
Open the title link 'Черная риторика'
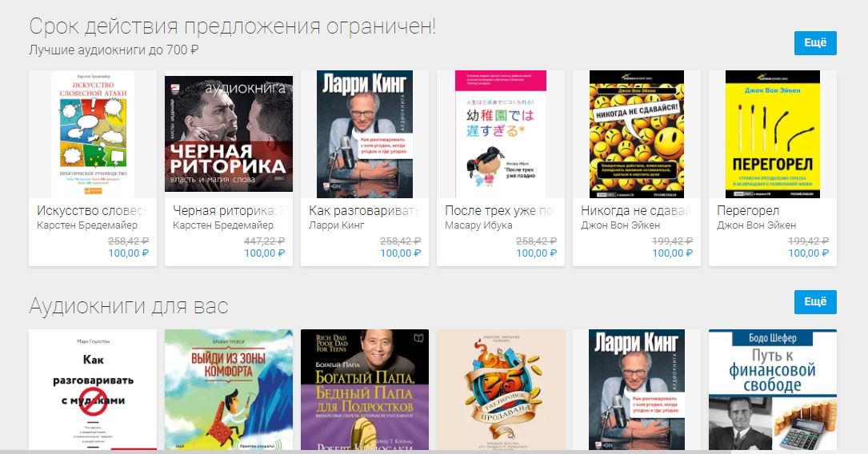coord(224,211)
